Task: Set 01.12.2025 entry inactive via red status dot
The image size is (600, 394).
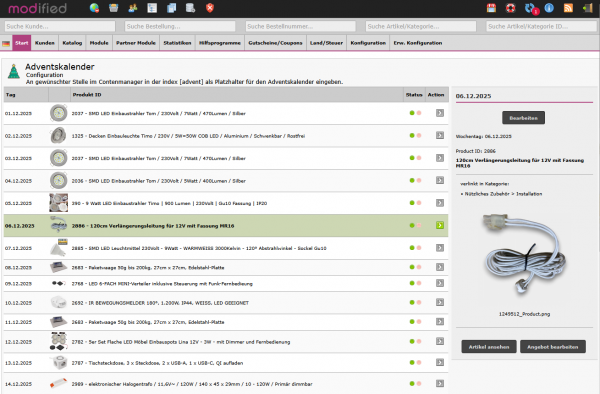Action: [x=419, y=113]
